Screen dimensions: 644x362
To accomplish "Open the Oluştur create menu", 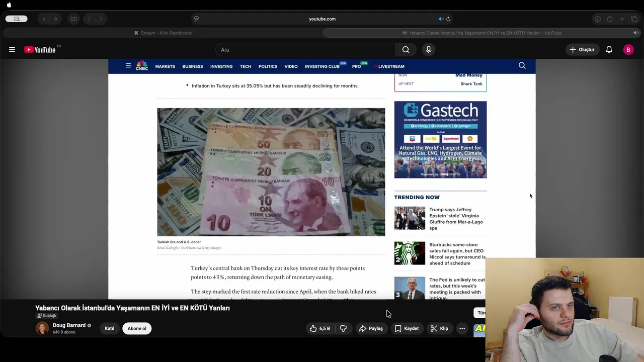I will [582, 50].
